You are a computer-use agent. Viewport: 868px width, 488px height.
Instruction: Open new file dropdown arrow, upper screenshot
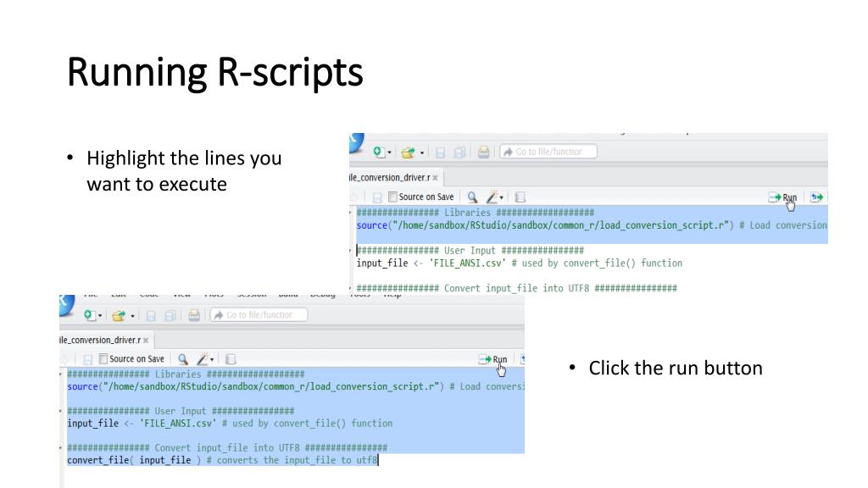tap(390, 152)
